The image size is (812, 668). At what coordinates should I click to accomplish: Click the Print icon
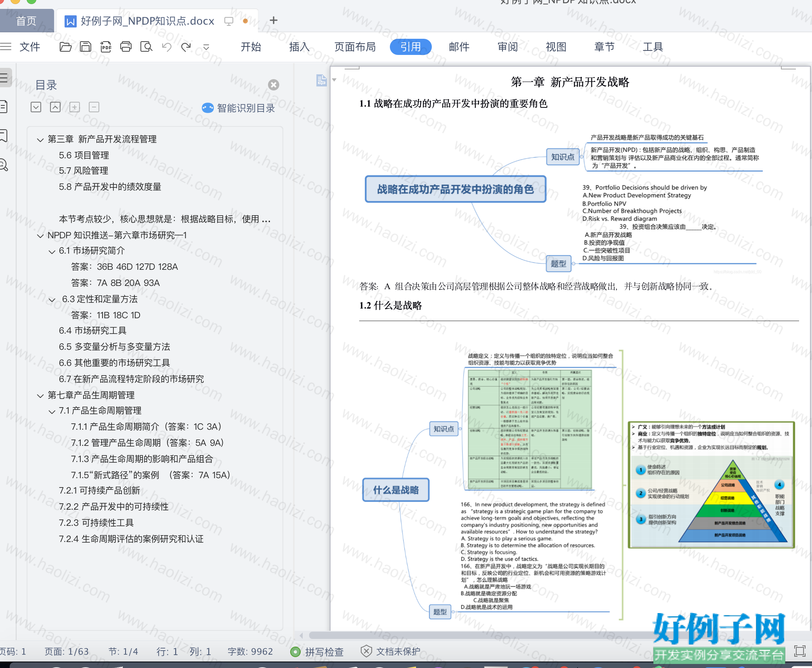tap(126, 47)
